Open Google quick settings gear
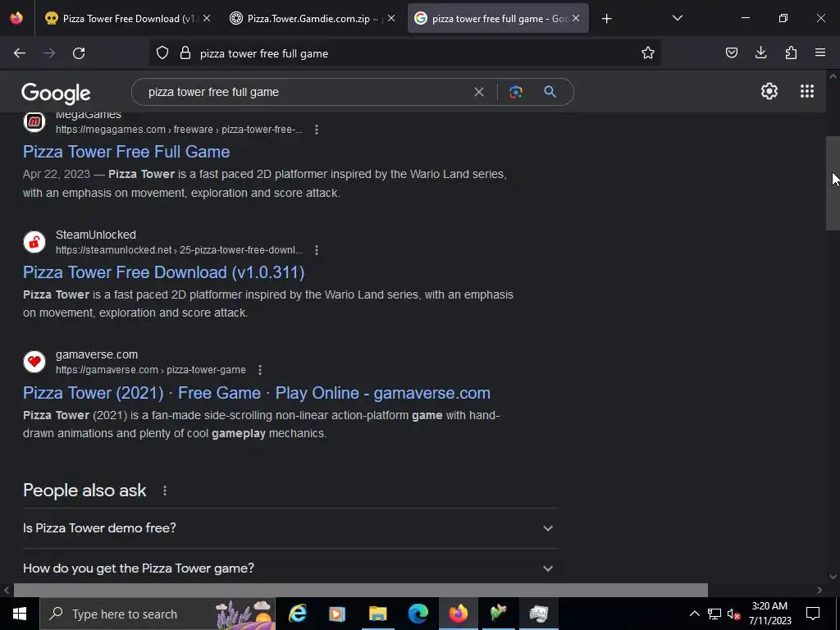 point(769,92)
